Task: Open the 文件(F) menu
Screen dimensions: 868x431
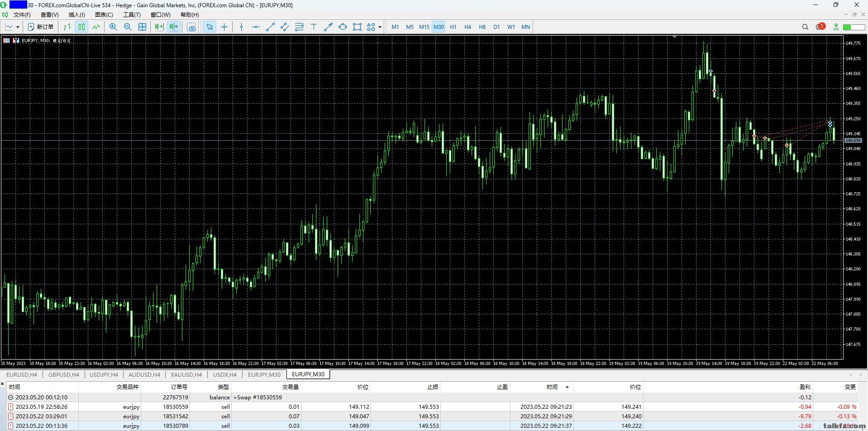Action: [22, 15]
